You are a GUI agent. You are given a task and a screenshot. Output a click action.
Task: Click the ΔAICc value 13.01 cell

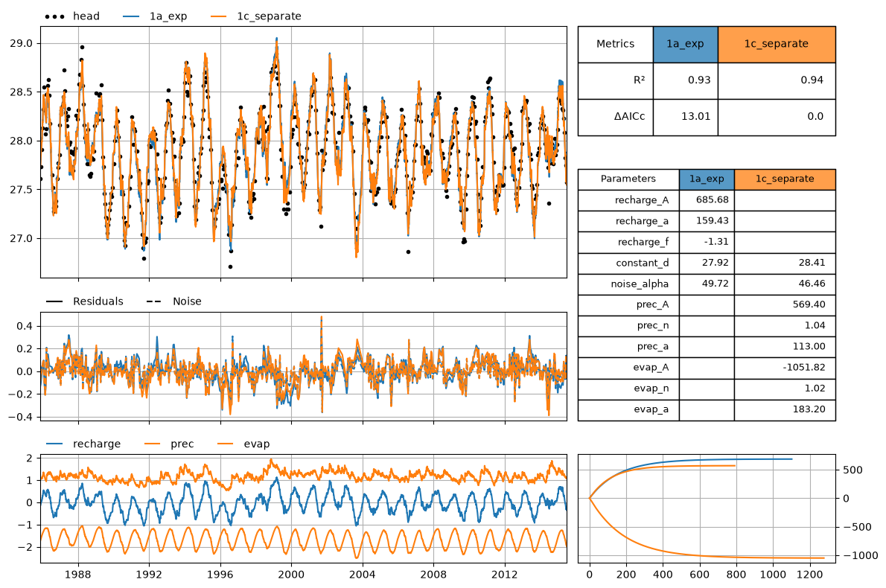[686, 117]
